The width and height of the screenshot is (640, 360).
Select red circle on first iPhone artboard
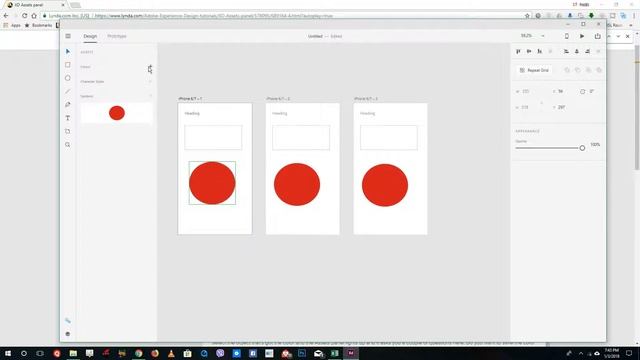coord(212,183)
